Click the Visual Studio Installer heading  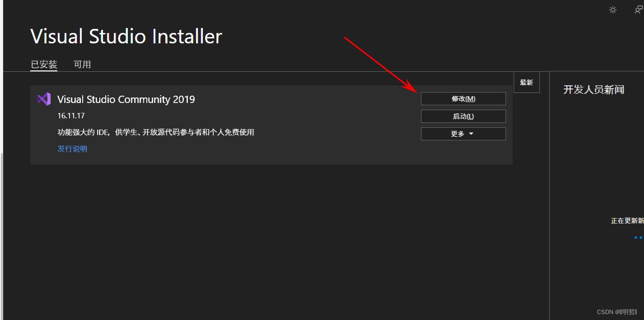tap(126, 37)
